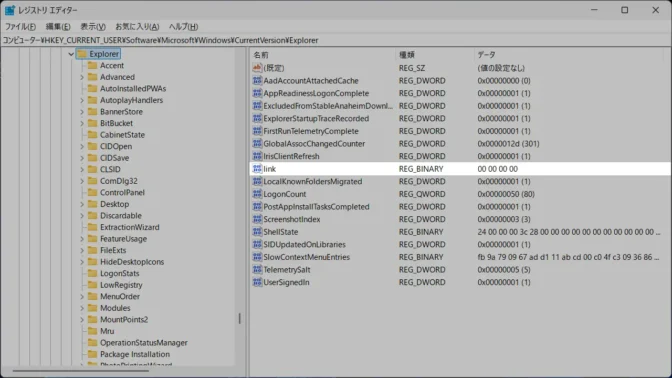
Task: Select the Modules tree key
Action: [115, 308]
